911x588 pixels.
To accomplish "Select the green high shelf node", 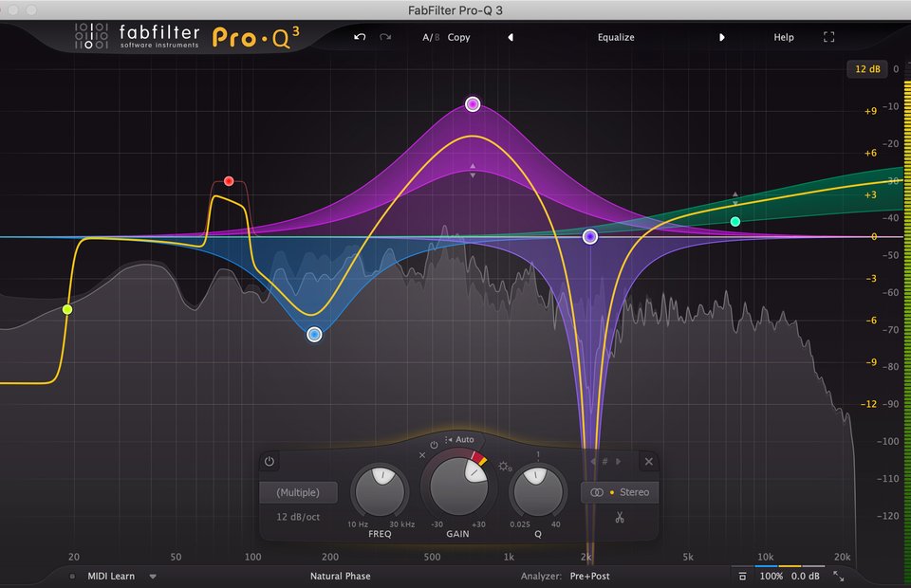I will [x=734, y=221].
